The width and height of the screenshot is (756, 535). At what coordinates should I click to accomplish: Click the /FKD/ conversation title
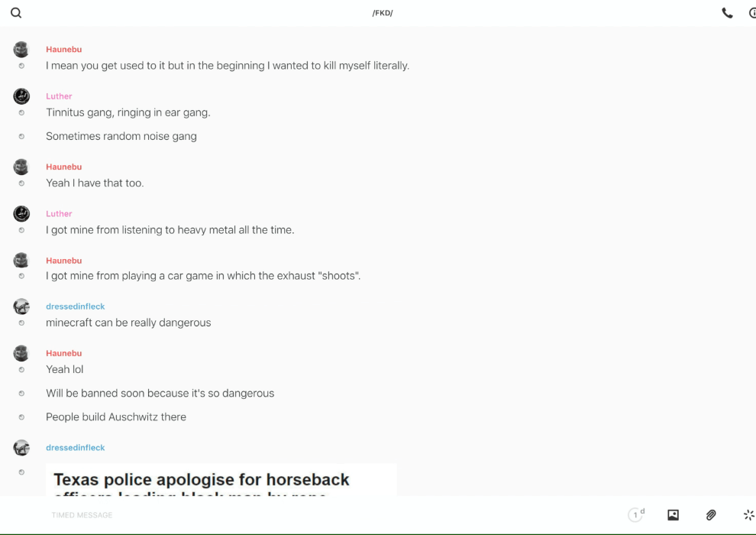point(382,13)
